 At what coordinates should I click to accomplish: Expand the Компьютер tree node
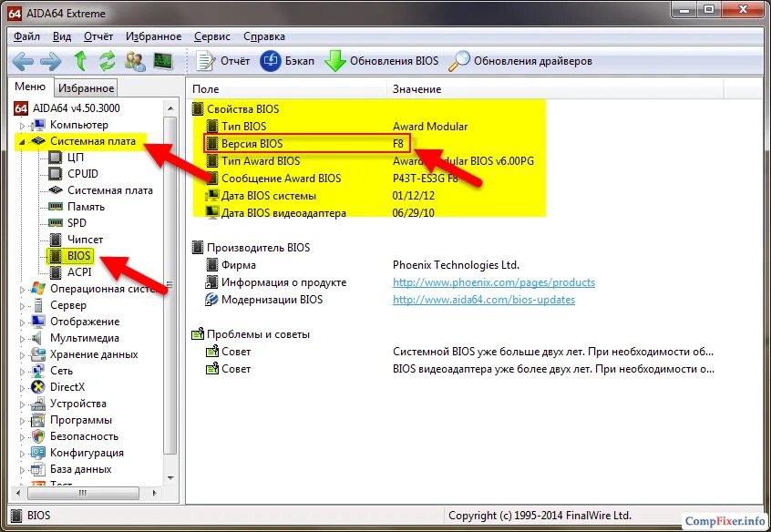click(22, 126)
